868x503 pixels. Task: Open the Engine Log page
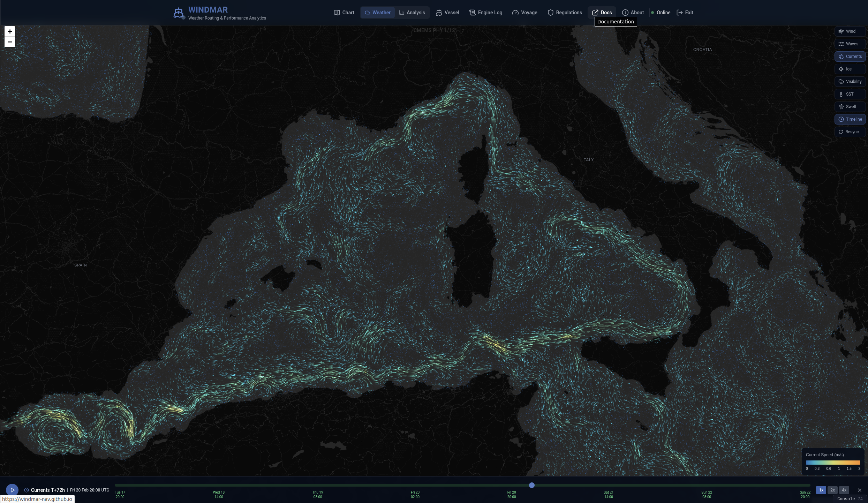[485, 13]
